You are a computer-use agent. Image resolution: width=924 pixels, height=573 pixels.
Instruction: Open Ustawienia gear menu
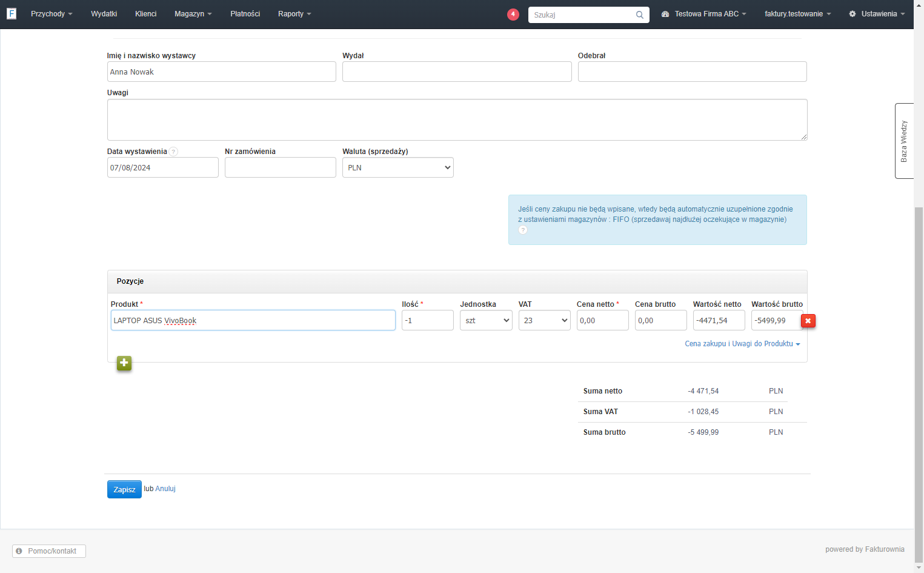pyautogui.click(x=877, y=14)
